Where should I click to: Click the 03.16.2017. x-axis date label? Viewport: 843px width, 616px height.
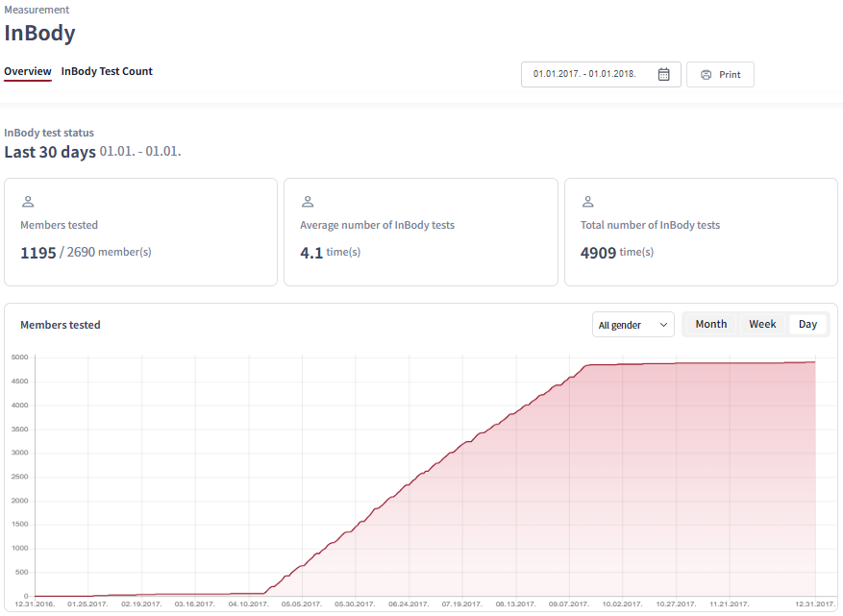coord(194,604)
